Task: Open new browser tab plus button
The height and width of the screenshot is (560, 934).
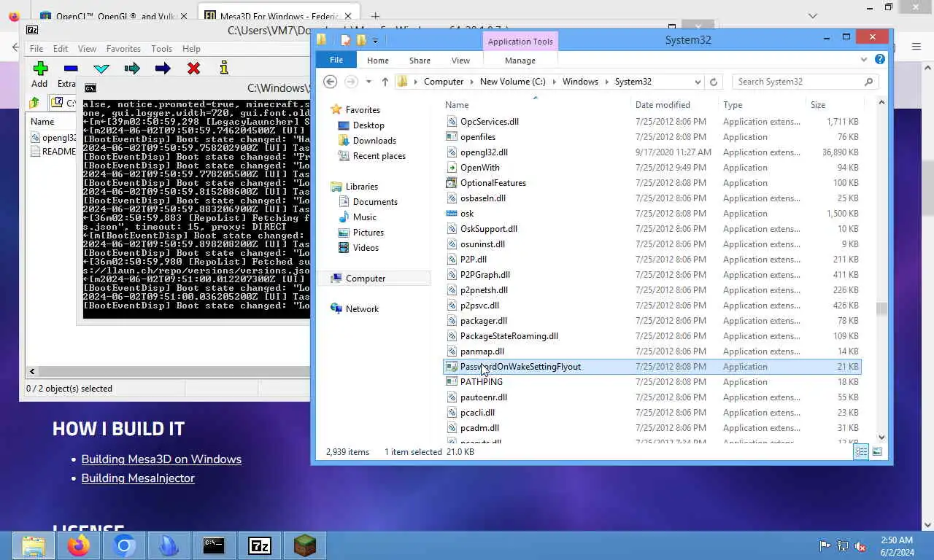Action: 375,16
